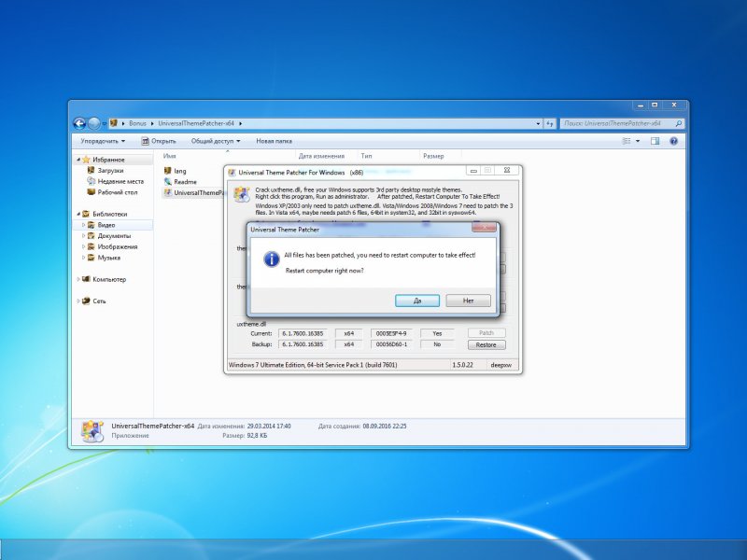Open the Общий доступ menu

tap(216, 141)
